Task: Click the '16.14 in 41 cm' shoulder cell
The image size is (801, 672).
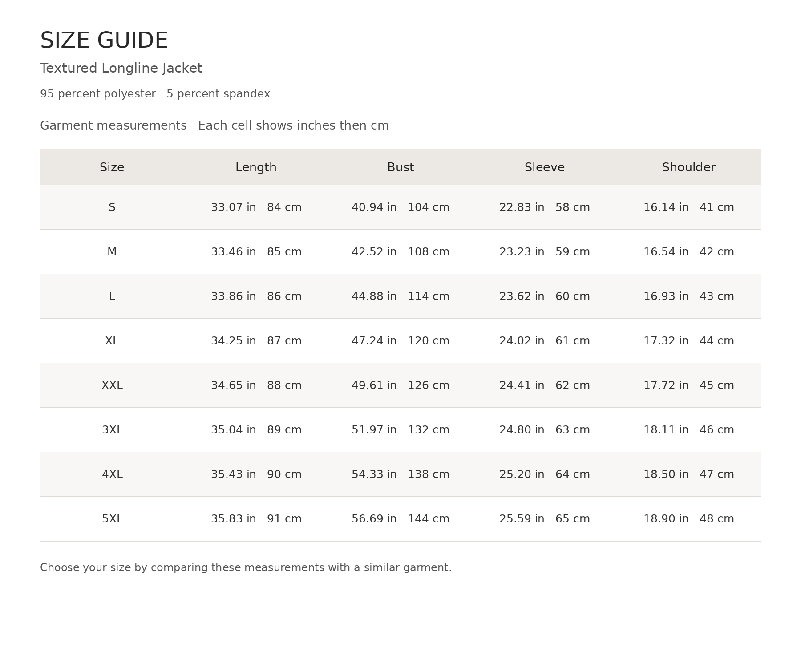Action: tap(689, 207)
